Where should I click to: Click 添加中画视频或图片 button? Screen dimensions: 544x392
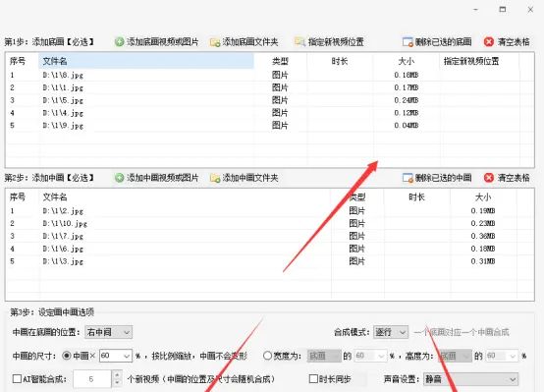157,178
